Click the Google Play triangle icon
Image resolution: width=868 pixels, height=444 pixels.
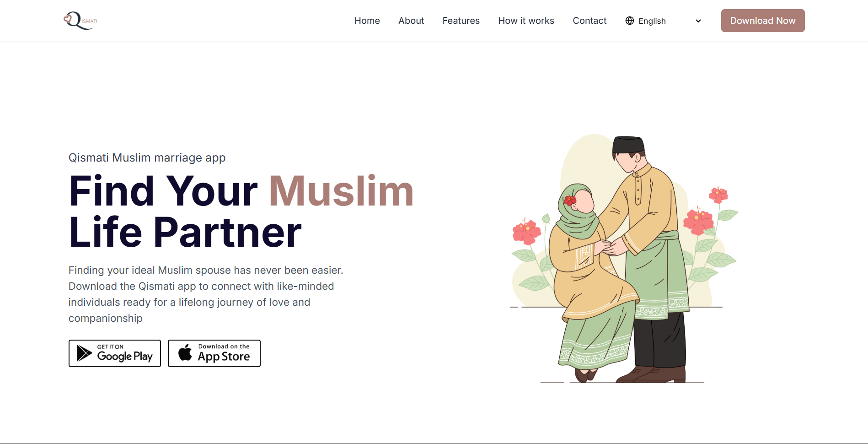coord(84,353)
